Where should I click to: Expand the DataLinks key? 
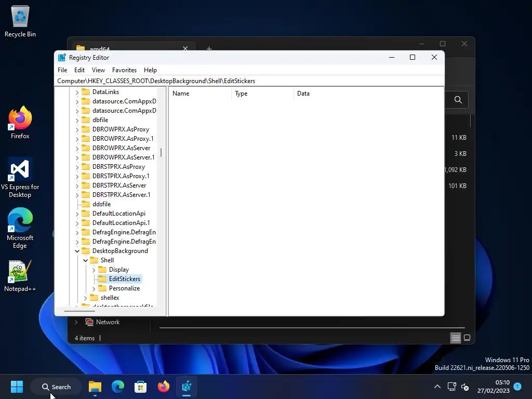pyautogui.click(x=77, y=92)
